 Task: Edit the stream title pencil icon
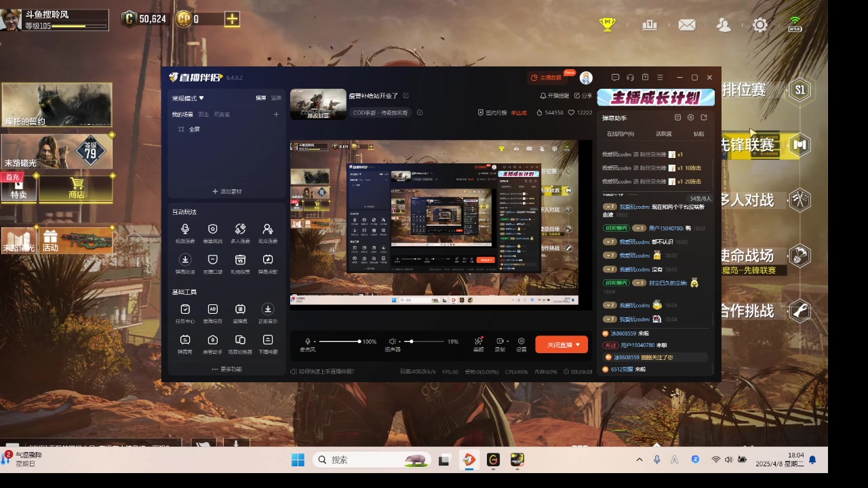pos(406,96)
